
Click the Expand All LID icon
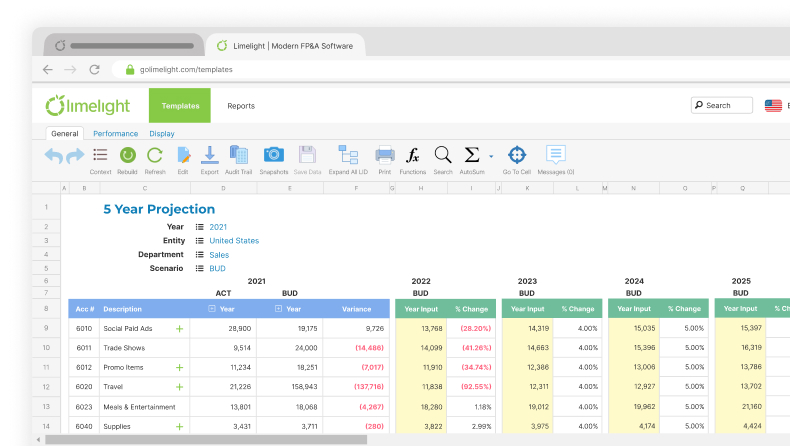coord(348,155)
